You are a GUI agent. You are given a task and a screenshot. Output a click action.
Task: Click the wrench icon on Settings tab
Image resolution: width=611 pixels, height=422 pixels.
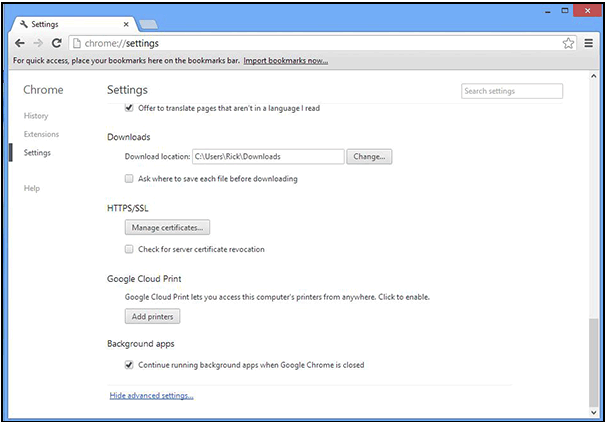(x=24, y=24)
